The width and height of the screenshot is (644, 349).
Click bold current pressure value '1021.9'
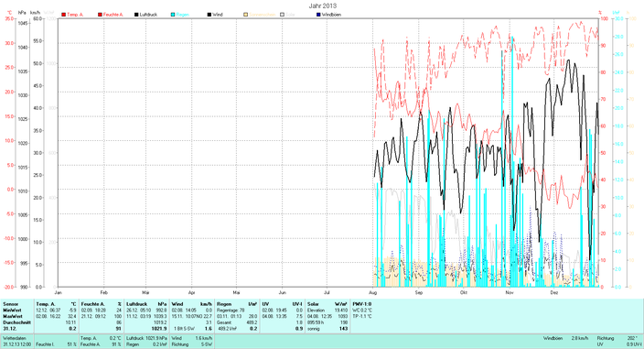[159, 329]
